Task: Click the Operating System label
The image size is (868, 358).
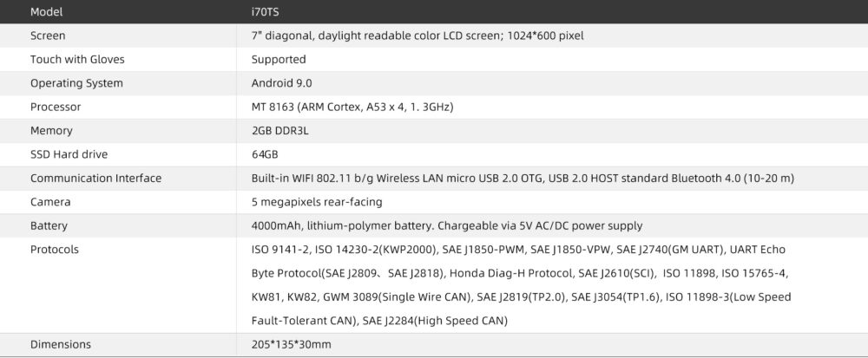Action: click(x=76, y=83)
